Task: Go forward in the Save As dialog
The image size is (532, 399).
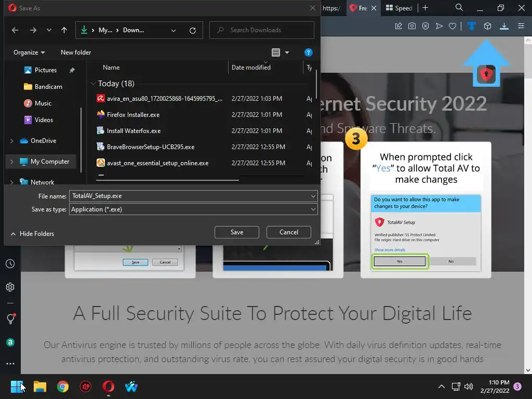Action: [33, 30]
